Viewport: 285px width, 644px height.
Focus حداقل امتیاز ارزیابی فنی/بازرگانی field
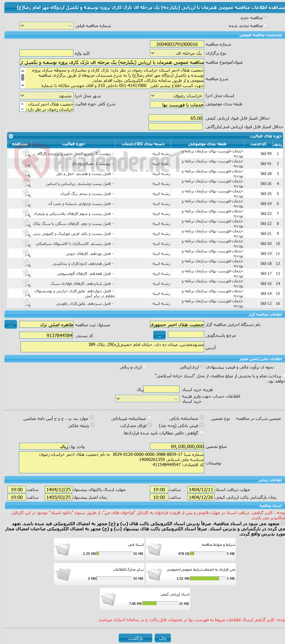tap(176, 126)
